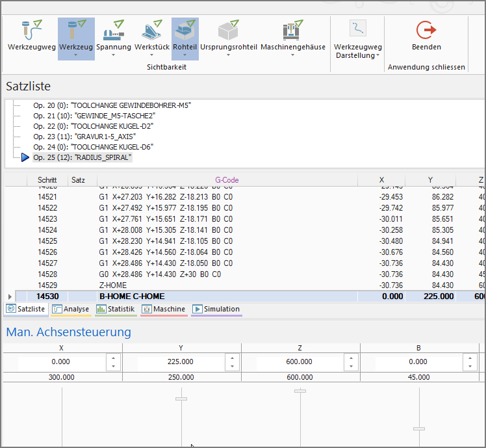Toggle Werkzeug visibility icon
Image resolution: width=486 pixels, height=448 pixels.
tap(76, 30)
